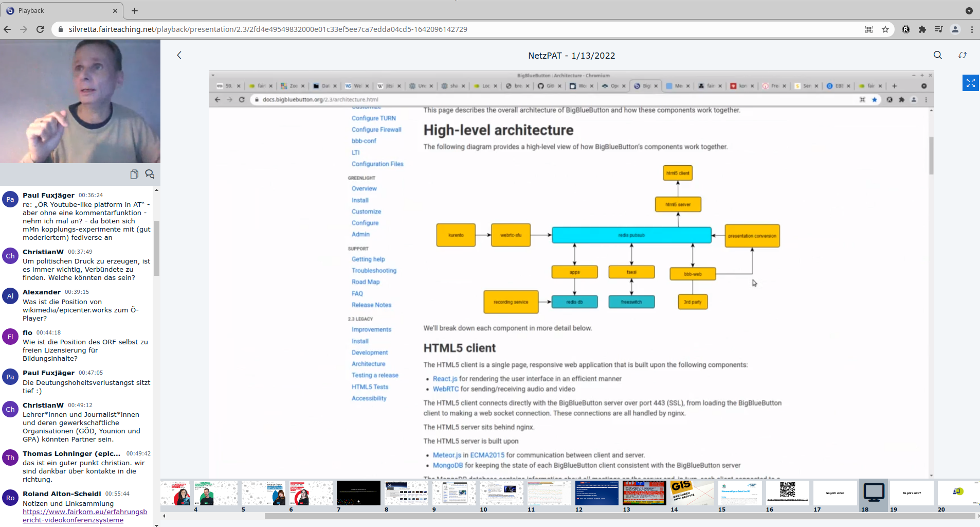Switch to the chat bubbles icon
Screen dimensions: 980x527
tap(150, 174)
